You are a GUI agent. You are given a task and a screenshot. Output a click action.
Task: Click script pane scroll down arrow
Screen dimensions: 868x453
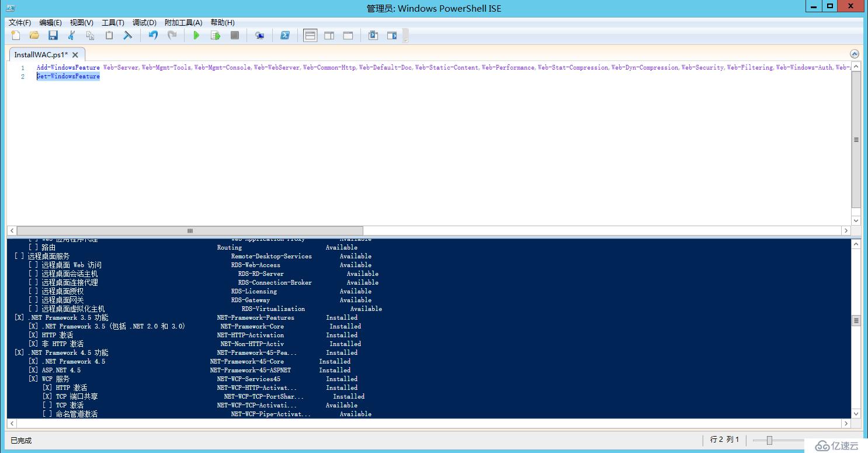tap(856, 221)
